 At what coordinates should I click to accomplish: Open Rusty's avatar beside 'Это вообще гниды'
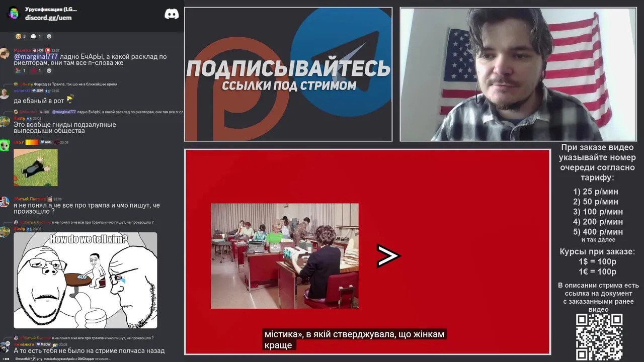tap(5, 122)
